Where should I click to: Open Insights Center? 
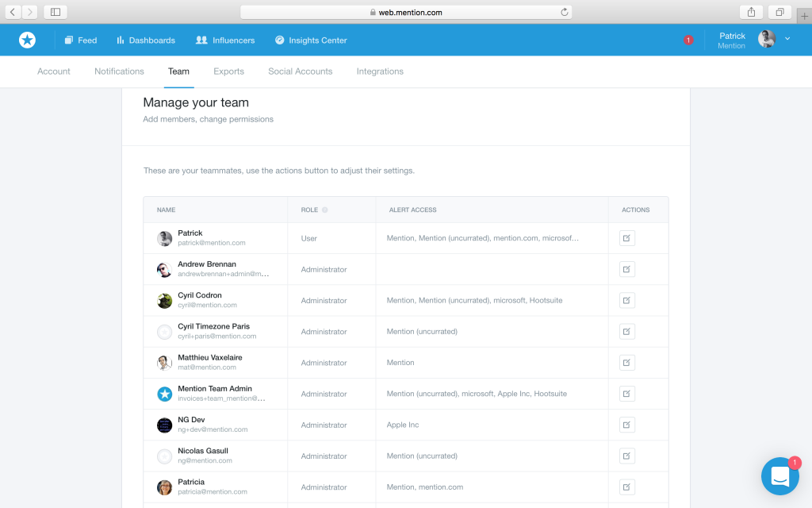click(x=311, y=40)
